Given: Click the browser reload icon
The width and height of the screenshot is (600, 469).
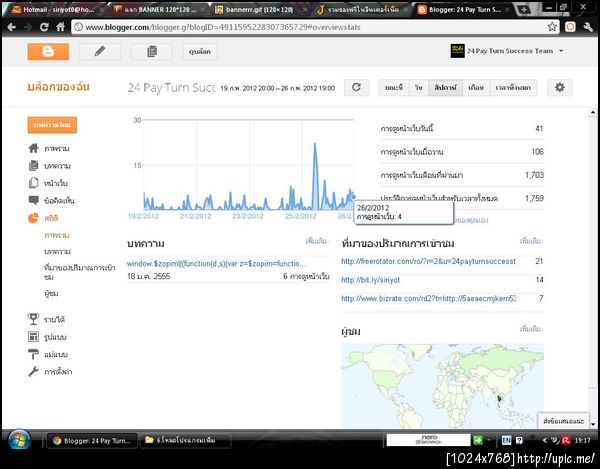Looking at the screenshot, I should (44, 27).
